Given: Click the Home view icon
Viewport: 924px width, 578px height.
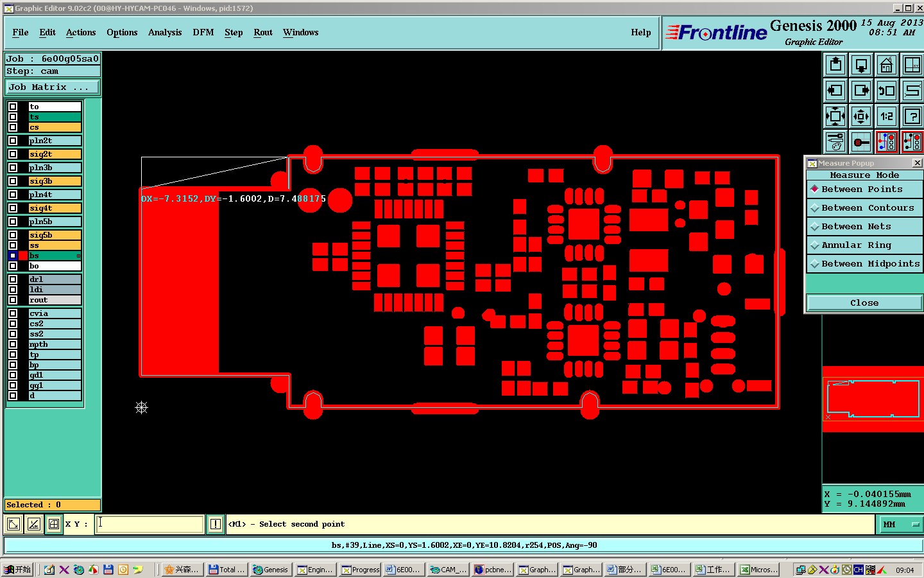Looking at the screenshot, I should pos(887,65).
